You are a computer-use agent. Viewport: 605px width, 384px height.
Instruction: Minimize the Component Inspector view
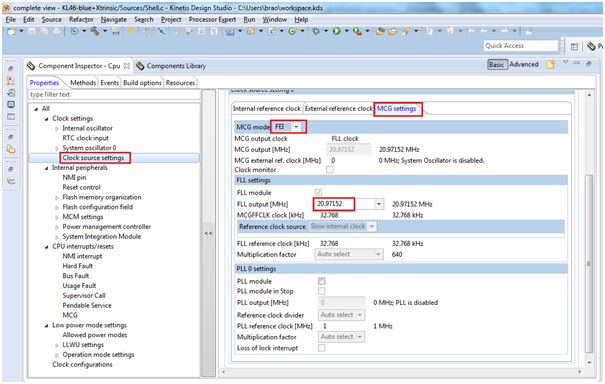coord(577,62)
